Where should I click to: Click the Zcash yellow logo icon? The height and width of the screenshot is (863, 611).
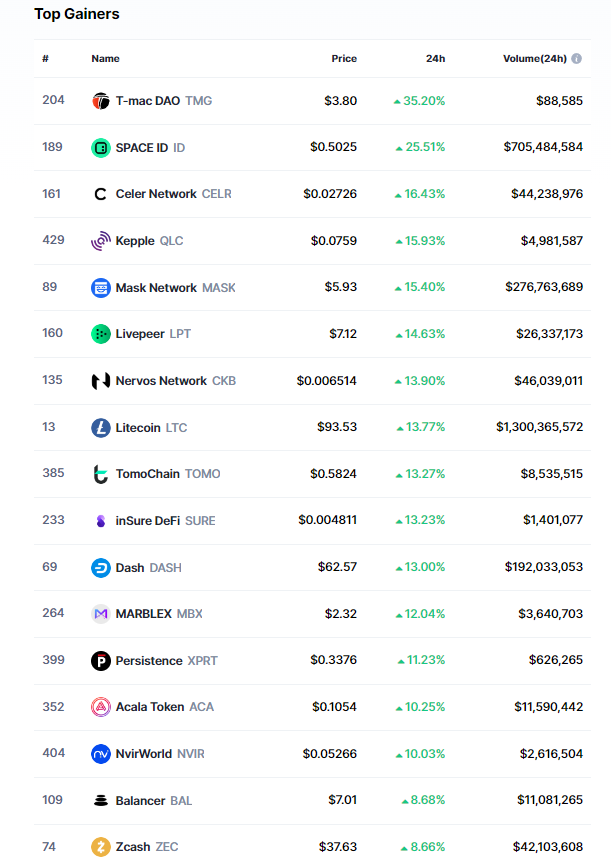click(100, 847)
